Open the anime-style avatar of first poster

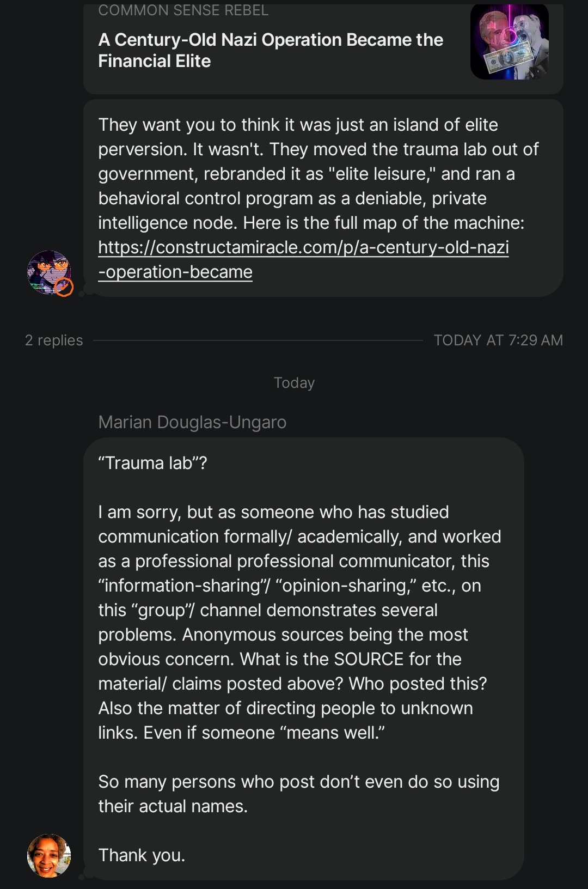pyautogui.click(x=47, y=271)
